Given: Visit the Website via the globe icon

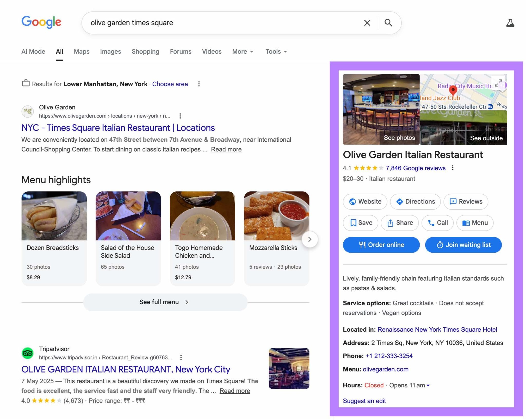Looking at the screenshot, I should click(365, 202).
